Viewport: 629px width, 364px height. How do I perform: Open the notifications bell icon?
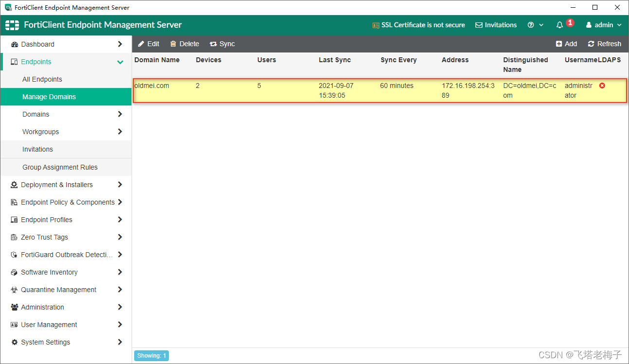(559, 25)
